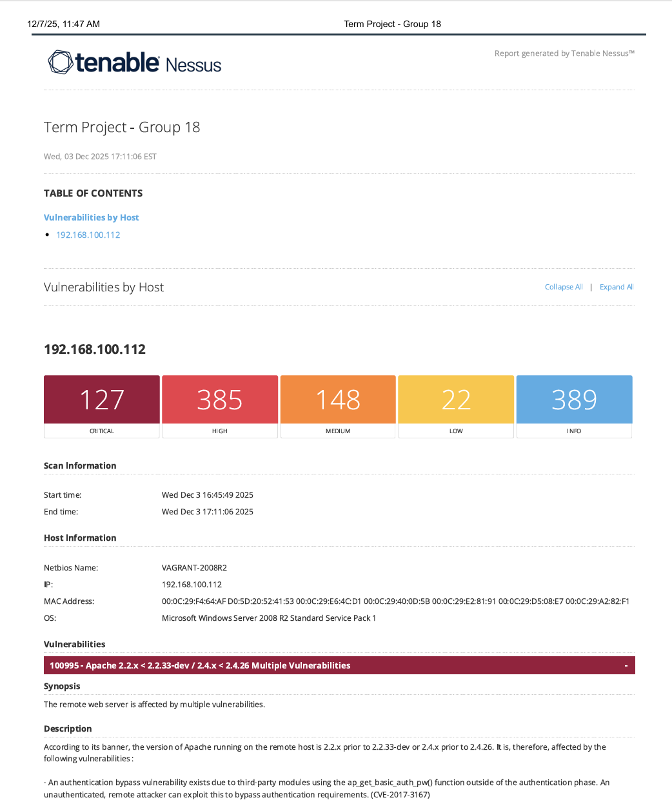The width and height of the screenshot is (672, 809).
Task: Click the 192.168.100.112 host heading
Action: coord(94,349)
